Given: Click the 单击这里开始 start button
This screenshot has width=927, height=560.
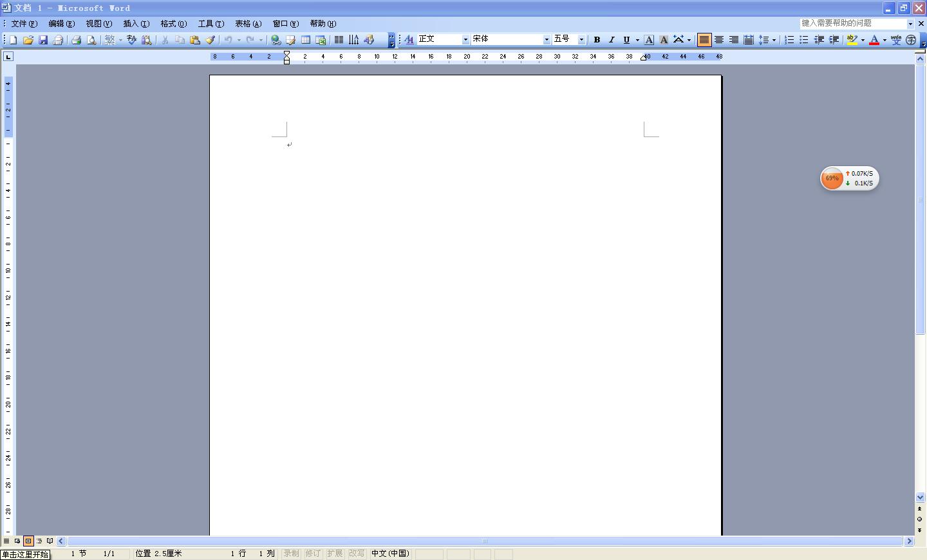Looking at the screenshot, I should pos(25,554).
